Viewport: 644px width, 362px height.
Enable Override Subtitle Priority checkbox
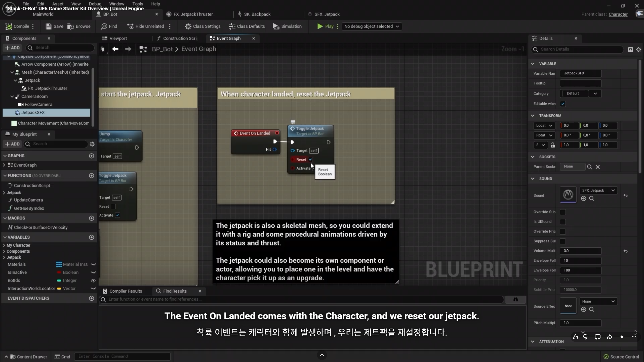tap(563, 212)
